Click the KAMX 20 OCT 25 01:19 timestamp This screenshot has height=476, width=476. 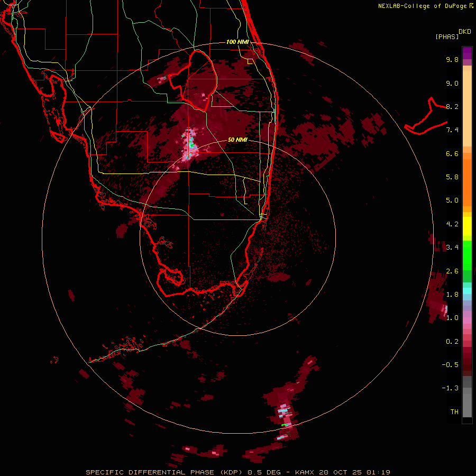(x=342, y=472)
